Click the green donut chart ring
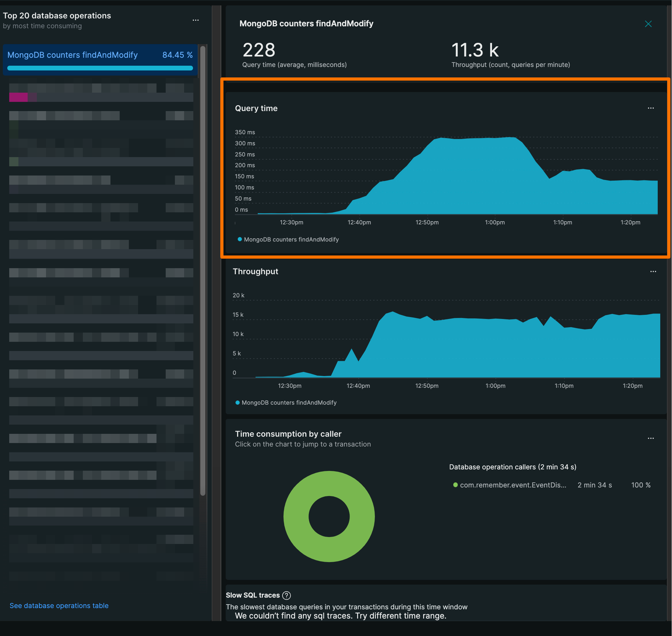 tap(296, 516)
